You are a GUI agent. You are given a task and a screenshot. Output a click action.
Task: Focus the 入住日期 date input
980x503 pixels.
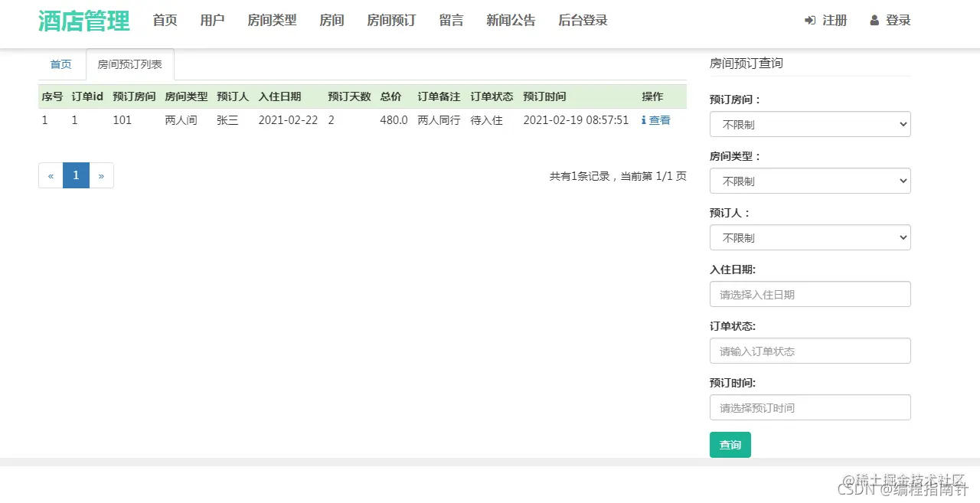pos(810,294)
